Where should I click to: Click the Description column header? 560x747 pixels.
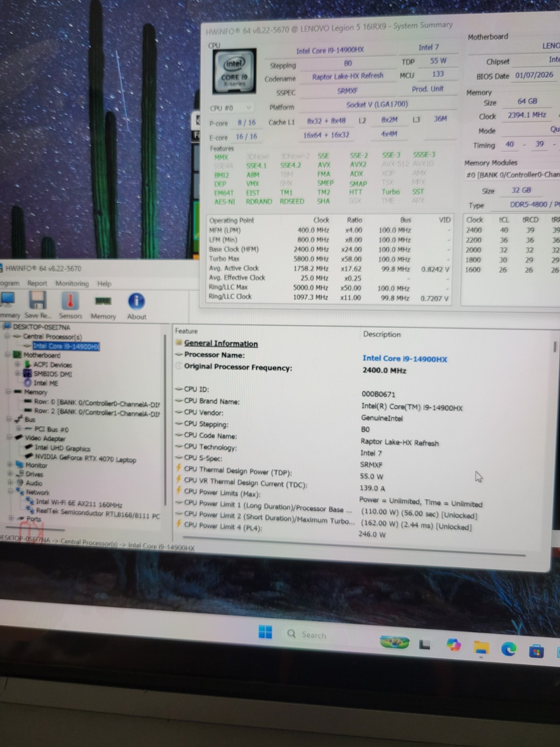coord(382,334)
